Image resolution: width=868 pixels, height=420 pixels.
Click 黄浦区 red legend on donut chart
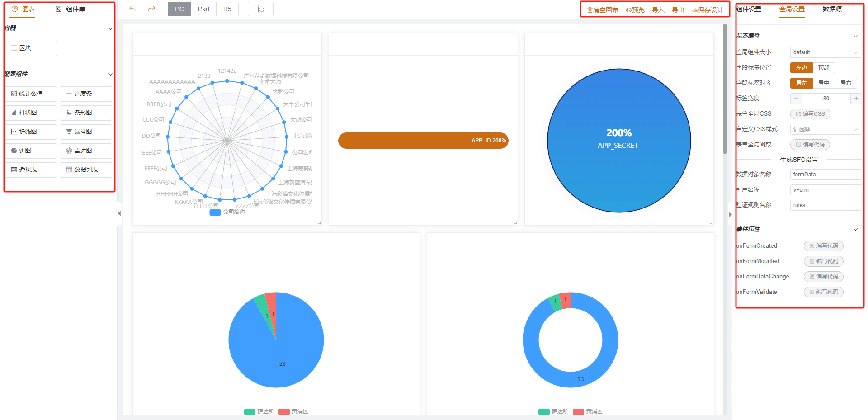click(x=588, y=411)
